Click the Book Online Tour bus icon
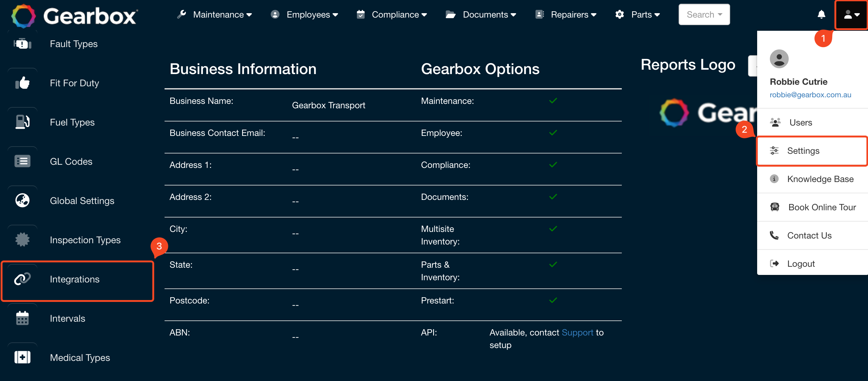The image size is (868, 381). [x=775, y=207]
